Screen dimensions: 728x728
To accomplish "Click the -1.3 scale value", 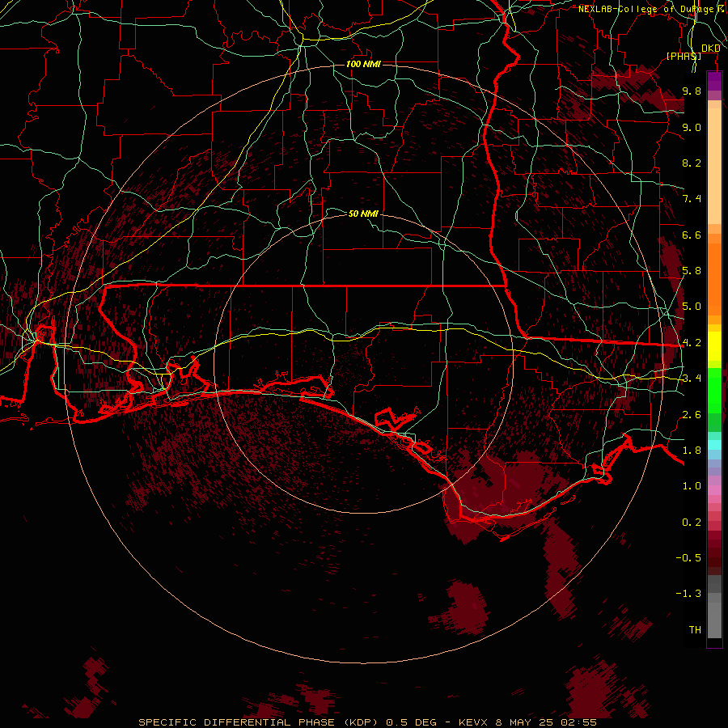I will [x=688, y=594].
